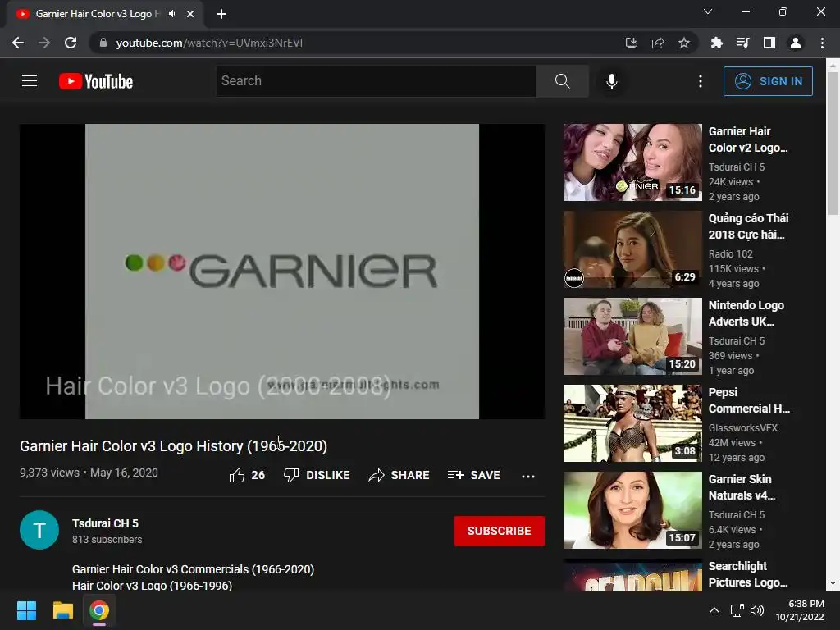Open the Tsdurai CH 5 channel avatar
This screenshot has height=630, width=840.
click(x=39, y=530)
